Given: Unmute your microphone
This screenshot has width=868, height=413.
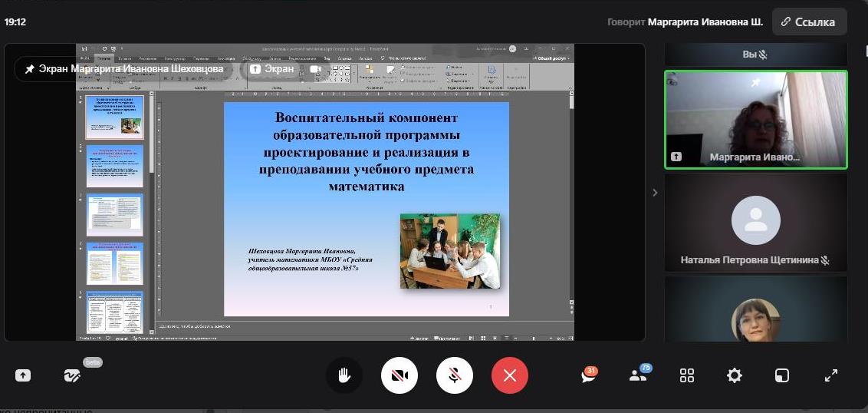Looking at the screenshot, I should [x=455, y=375].
